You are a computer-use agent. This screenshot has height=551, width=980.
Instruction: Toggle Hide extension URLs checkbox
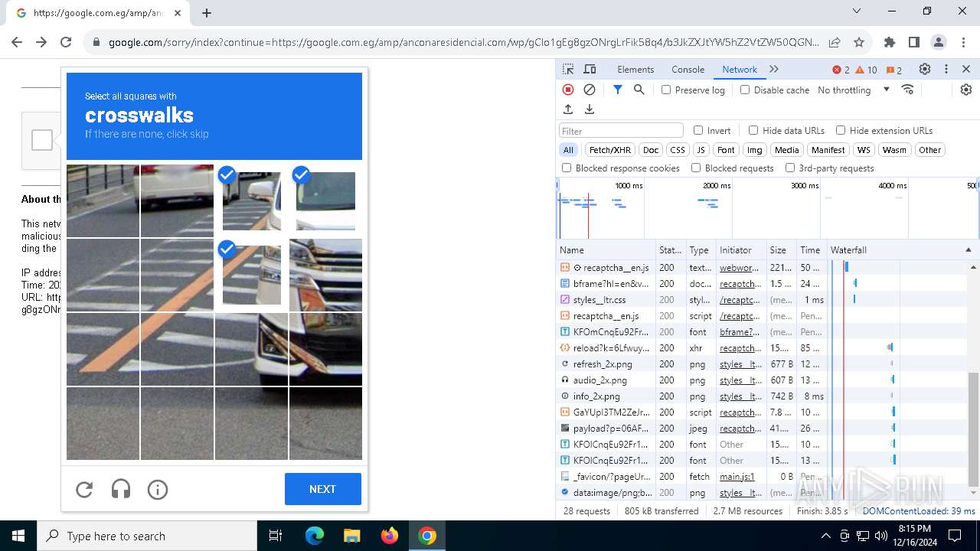tap(841, 130)
